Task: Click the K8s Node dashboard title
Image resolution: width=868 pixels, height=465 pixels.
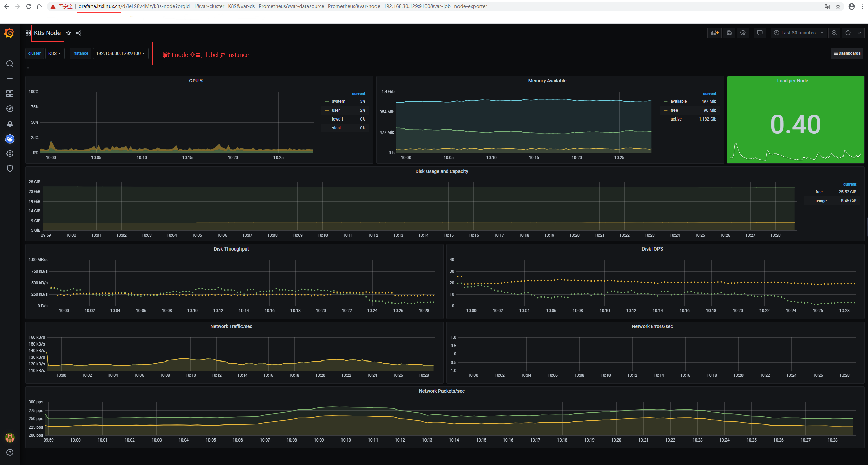Action: (47, 33)
